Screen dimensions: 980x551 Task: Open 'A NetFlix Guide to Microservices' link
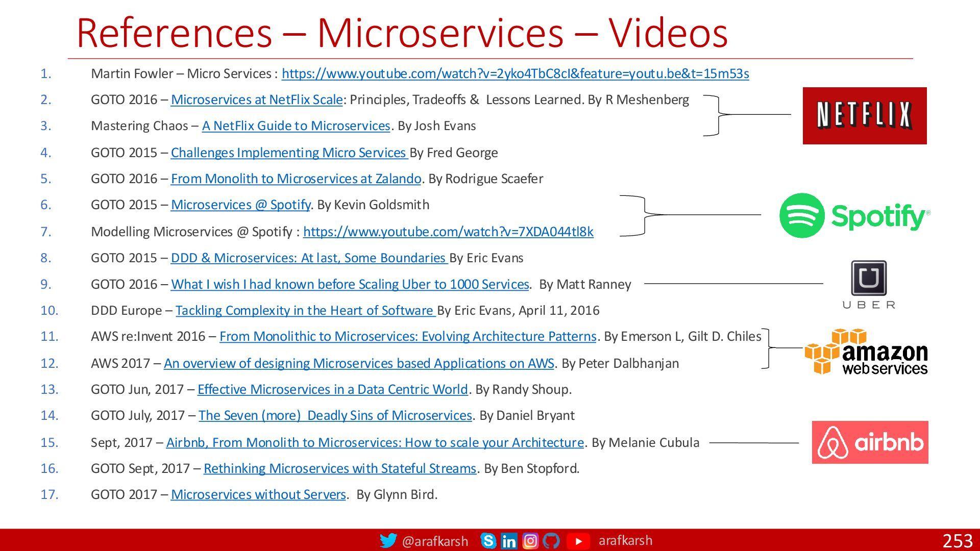pos(296,126)
